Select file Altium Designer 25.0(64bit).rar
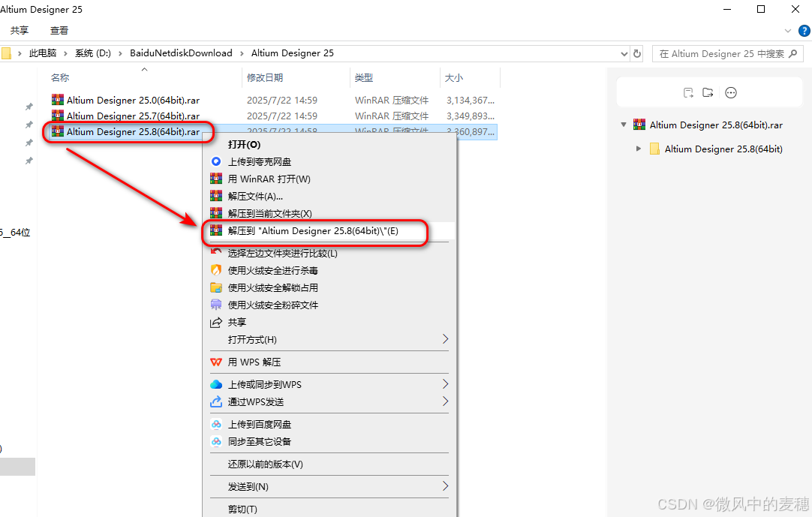812x517 pixels. [133, 100]
